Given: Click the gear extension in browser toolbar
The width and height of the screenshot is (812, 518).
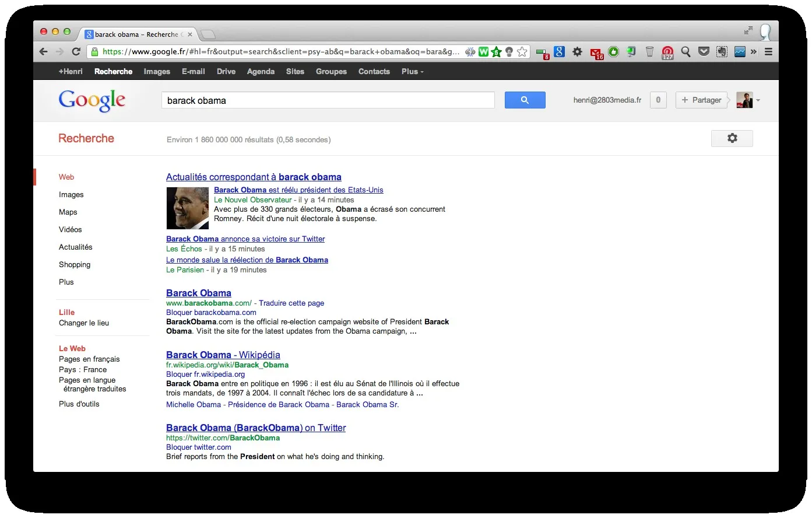Looking at the screenshot, I should pos(577,52).
